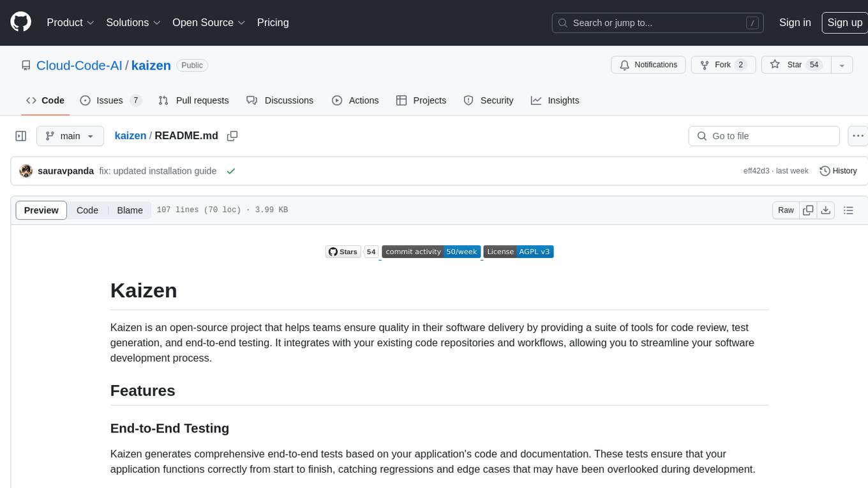Open the star lists dropdown arrow

(842, 65)
